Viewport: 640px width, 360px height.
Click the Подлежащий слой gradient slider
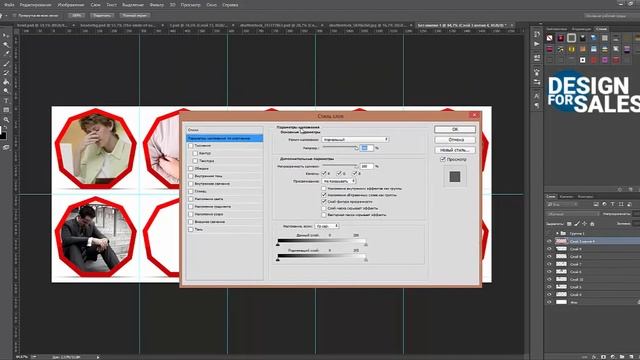pyautogui.click(x=322, y=257)
